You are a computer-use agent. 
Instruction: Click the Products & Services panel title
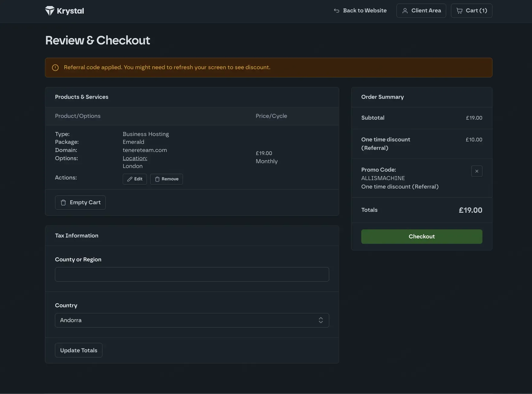[82, 97]
